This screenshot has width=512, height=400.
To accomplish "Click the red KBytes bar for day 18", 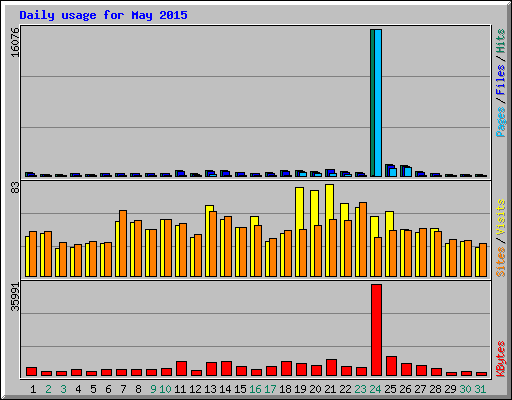I will tap(286, 368).
